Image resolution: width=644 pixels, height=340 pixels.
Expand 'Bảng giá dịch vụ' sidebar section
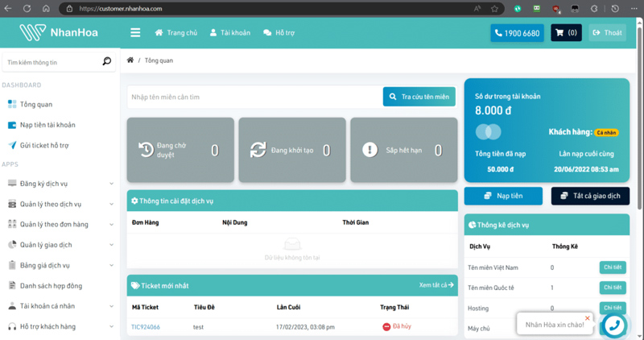click(60, 266)
